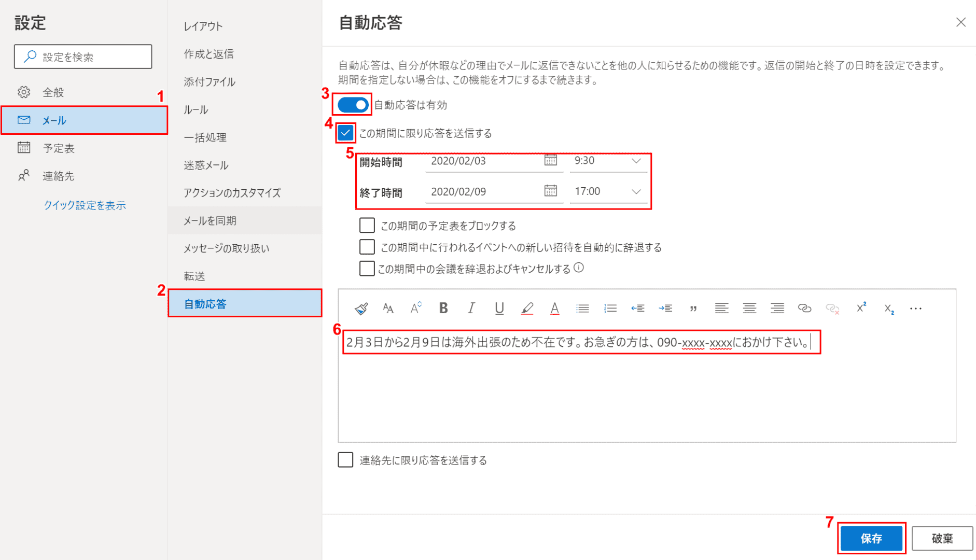The image size is (976, 560).
Task: Choose the highlight color tool
Action: point(527,309)
